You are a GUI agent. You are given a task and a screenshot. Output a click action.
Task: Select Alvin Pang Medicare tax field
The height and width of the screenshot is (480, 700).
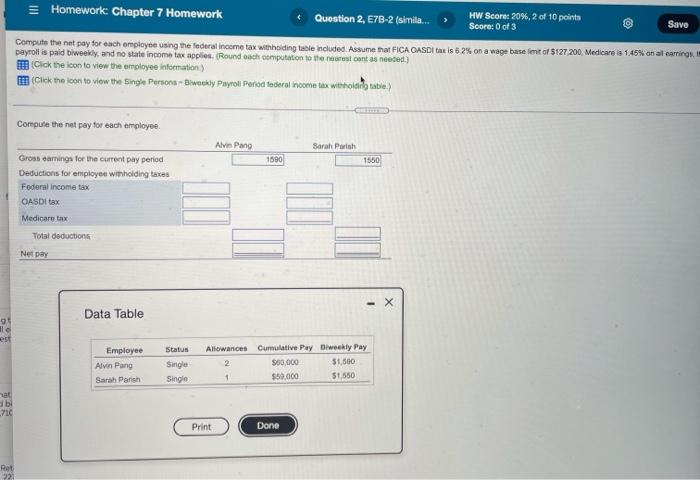[206, 217]
